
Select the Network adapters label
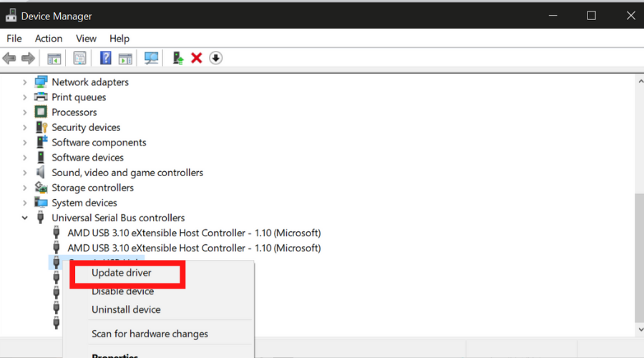pyautogui.click(x=90, y=82)
